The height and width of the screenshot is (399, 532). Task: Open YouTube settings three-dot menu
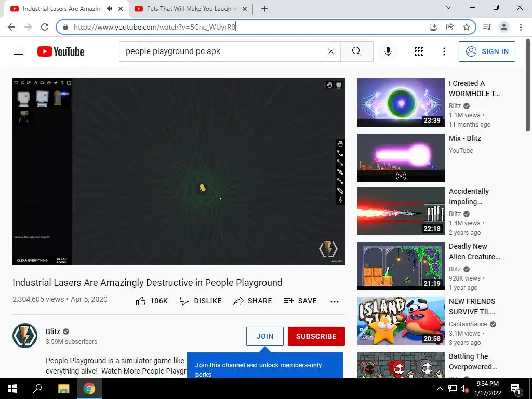[x=444, y=51]
